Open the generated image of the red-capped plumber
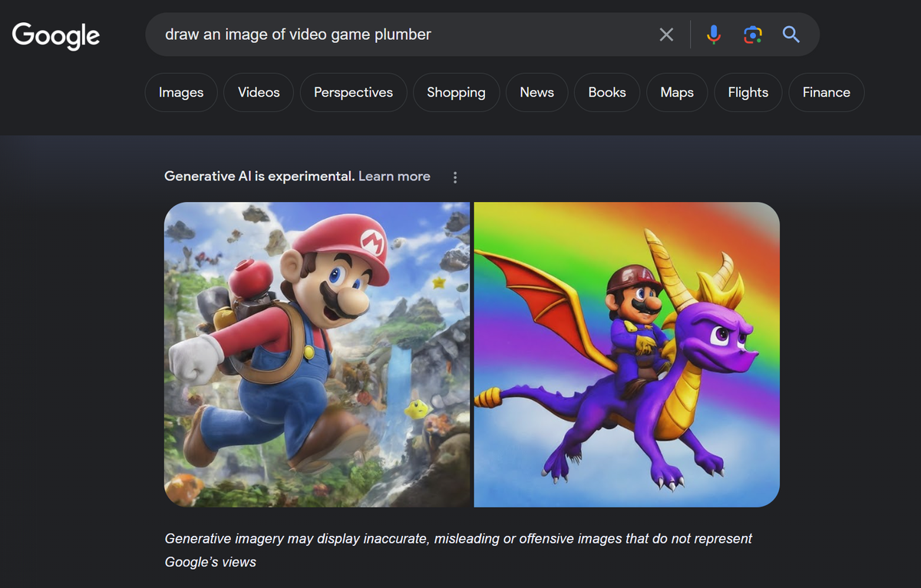The height and width of the screenshot is (588, 921). point(317,355)
